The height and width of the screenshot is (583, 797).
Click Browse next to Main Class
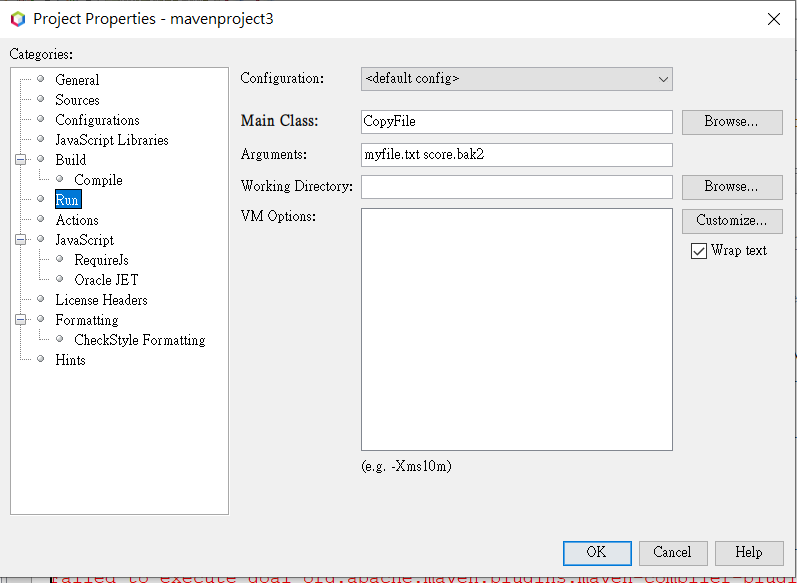click(x=732, y=122)
